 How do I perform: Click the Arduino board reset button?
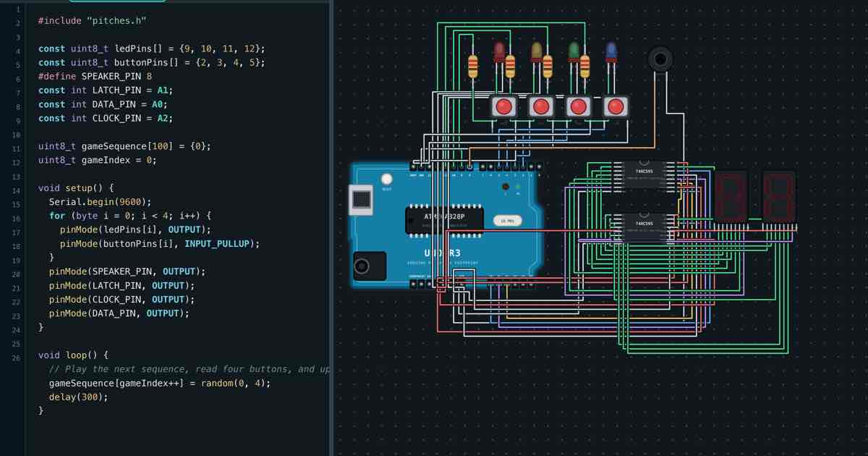point(387,179)
